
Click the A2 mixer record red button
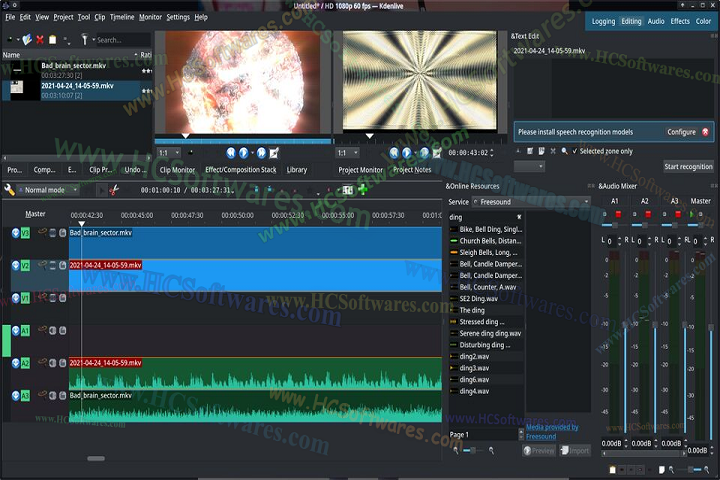pos(648,214)
